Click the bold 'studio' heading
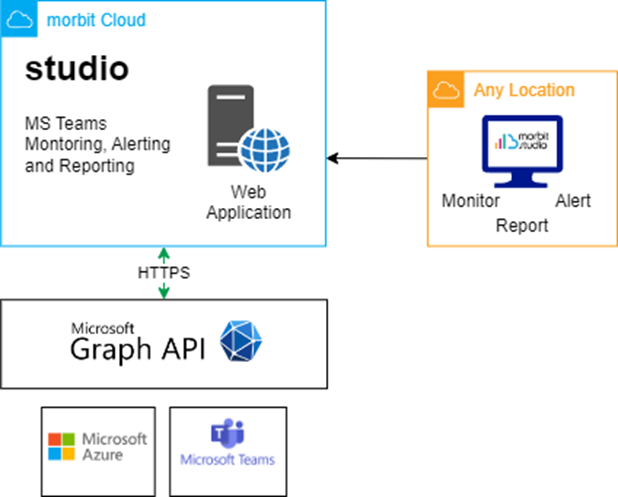The height and width of the screenshot is (497, 618). (77, 69)
